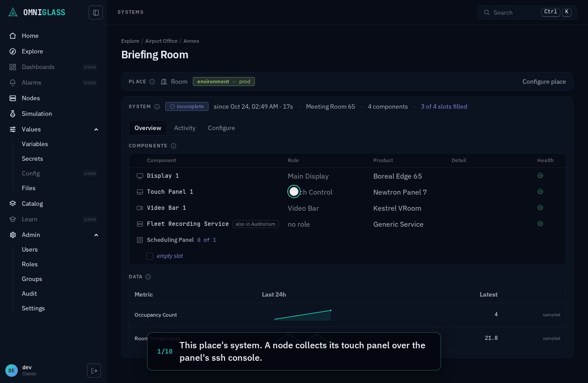The height and width of the screenshot is (383, 588).
Task: Click the 'also in Auditorium' badge
Action: pyautogui.click(x=256, y=224)
